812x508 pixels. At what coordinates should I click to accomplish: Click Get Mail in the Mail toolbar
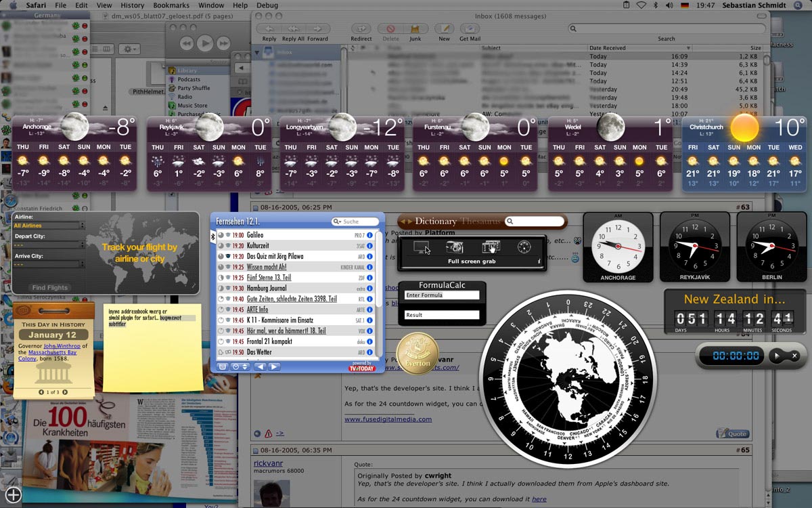click(x=470, y=28)
